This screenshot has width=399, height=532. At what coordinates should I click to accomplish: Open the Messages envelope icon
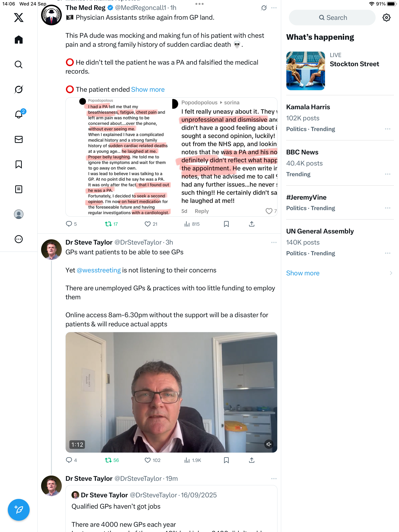coord(19,139)
